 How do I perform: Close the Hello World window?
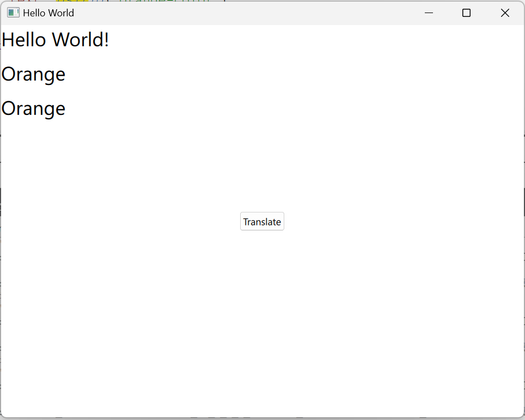(x=505, y=13)
